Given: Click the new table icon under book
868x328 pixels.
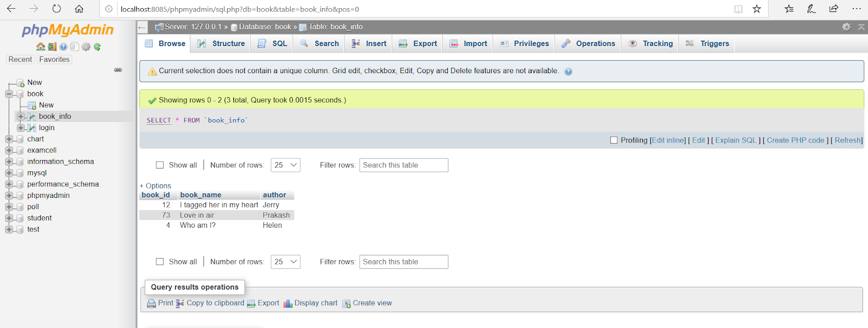Looking at the screenshot, I should pyautogui.click(x=32, y=105).
